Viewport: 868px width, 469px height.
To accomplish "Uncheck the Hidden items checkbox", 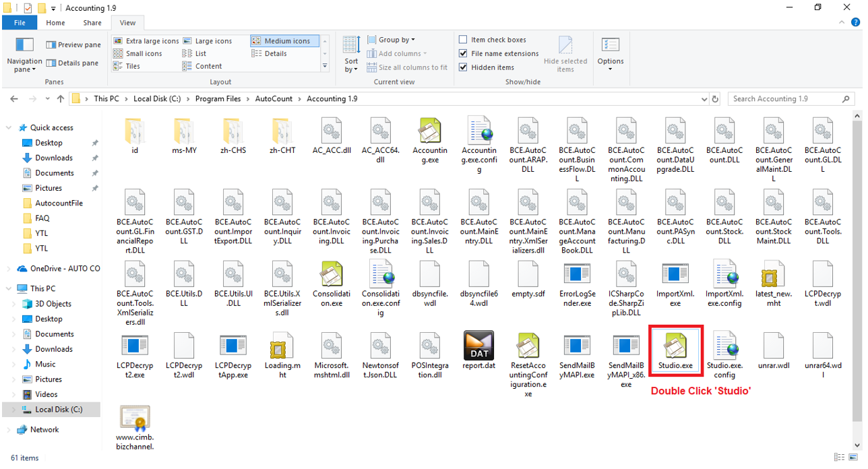I will [463, 67].
